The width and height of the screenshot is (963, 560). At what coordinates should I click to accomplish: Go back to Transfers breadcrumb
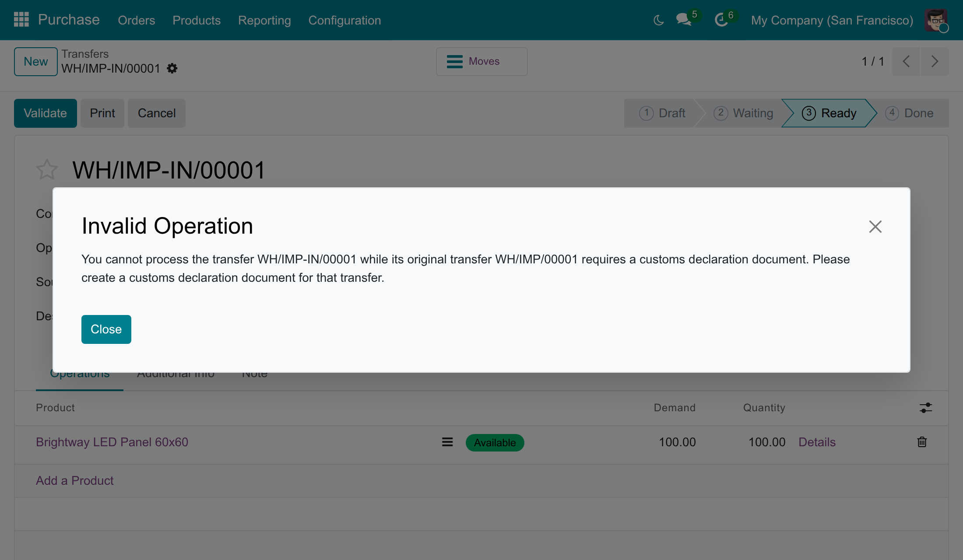point(85,54)
